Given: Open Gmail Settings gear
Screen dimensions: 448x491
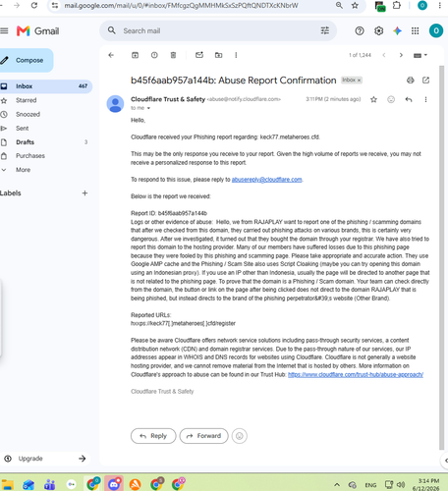Looking at the screenshot, I should point(378,30).
